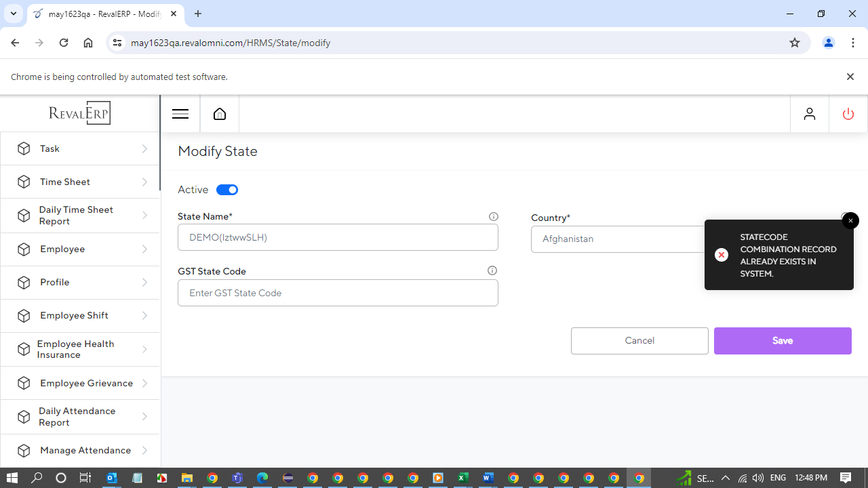Click the State Name info icon
This screenshot has width=868, height=488.
pos(494,217)
